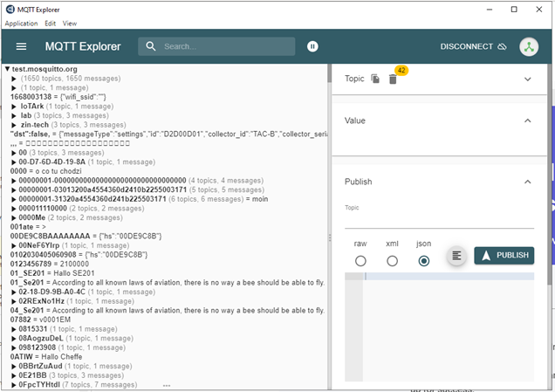Open the green connection avatar icon
Viewport: 555px width, 392px height.
click(x=529, y=47)
